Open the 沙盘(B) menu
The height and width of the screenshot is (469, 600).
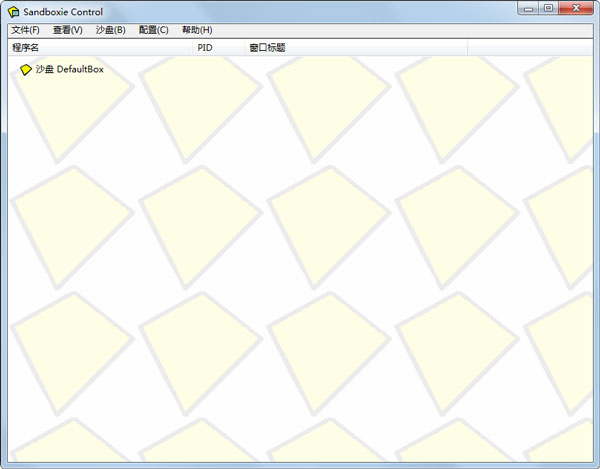pos(111,30)
